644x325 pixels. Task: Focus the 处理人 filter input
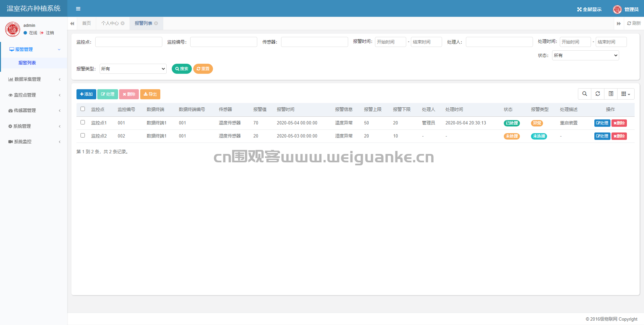pos(499,42)
